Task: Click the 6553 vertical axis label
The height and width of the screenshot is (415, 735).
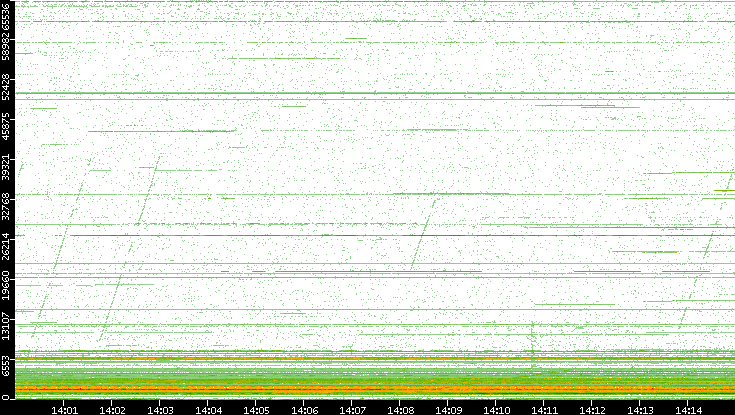Action: pyautogui.click(x=7, y=364)
